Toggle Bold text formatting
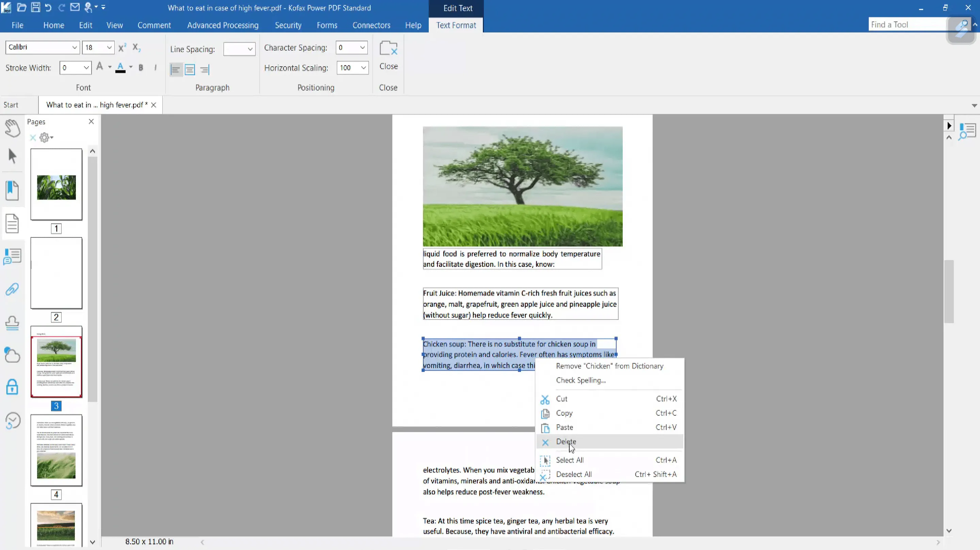This screenshot has height=550, width=980. click(141, 68)
